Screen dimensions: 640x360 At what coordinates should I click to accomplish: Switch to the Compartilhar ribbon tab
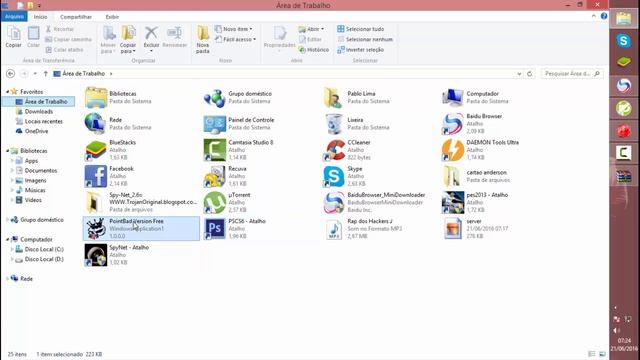tap(76, 17)
